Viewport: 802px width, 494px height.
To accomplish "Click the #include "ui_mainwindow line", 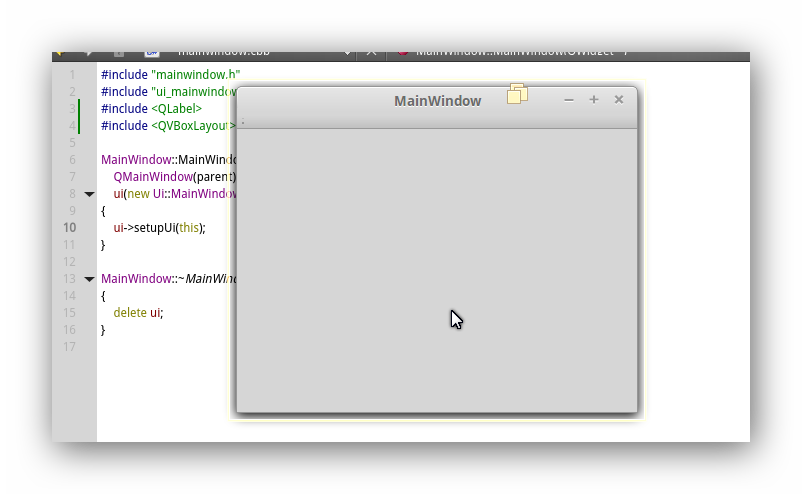I will pos(168,92).
